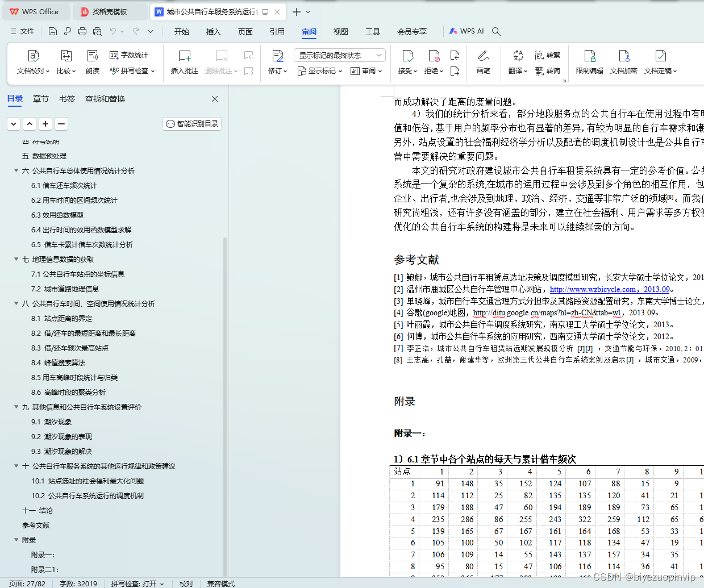Open 限制编辑 restrict editing

[x=590, y=62]
